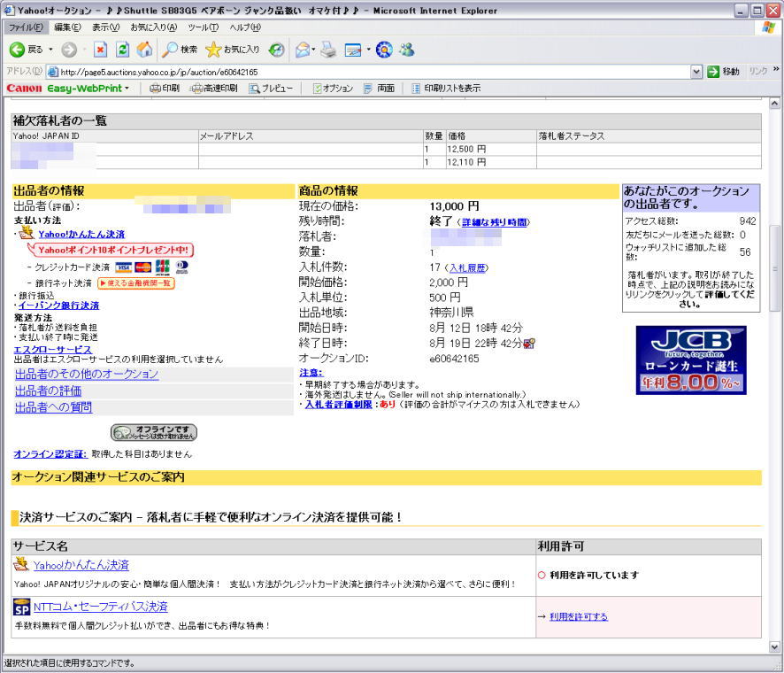Screen dimensions: 784x673
Task: Click the 利用を許可する link
Action: click(x=579, y=617)
